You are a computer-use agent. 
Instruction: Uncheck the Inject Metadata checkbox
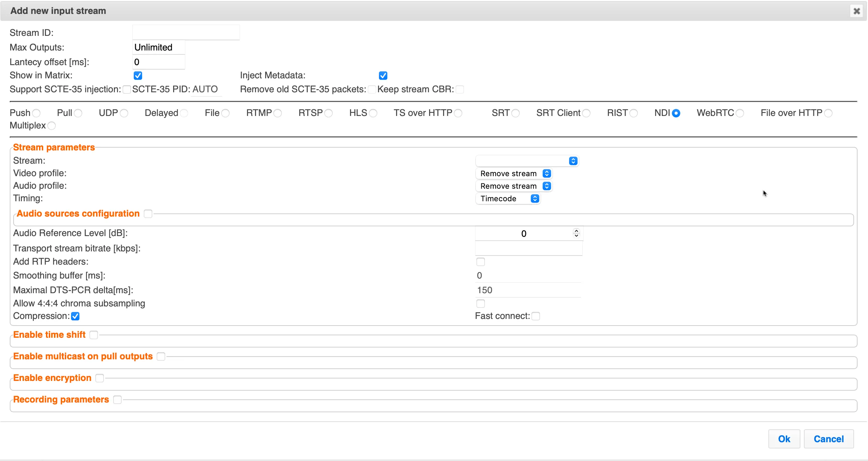pos(383,76)
